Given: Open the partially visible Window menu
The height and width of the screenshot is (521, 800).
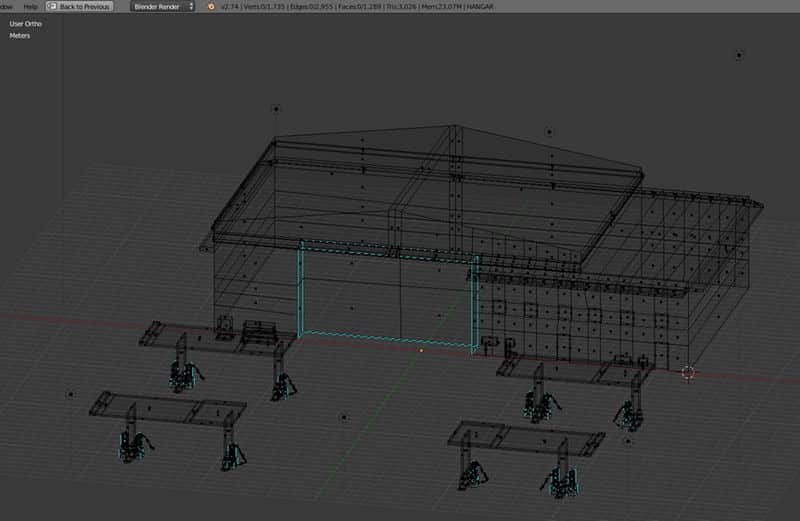Looking at the screenshot, I should [5, 6].
